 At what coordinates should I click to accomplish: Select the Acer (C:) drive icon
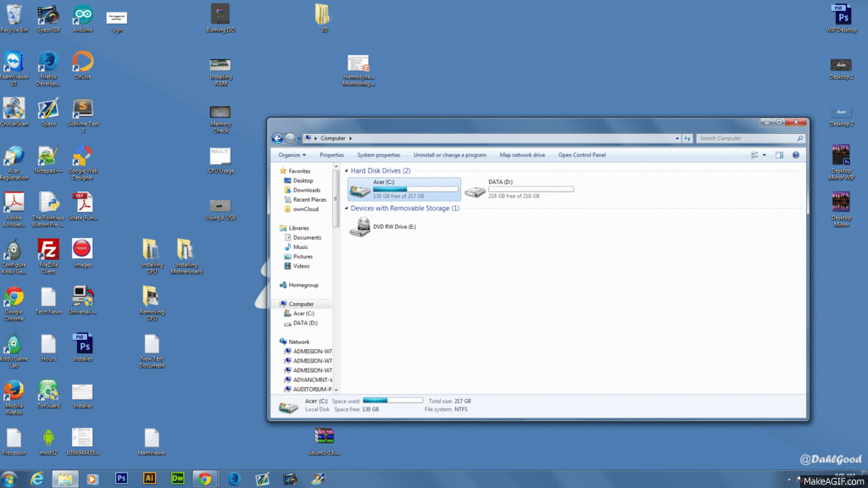pos(359,189)
